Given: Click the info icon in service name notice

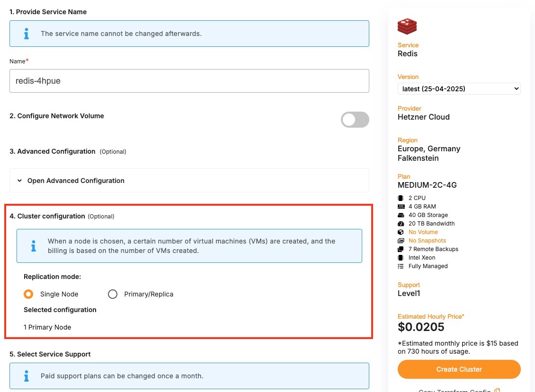Looking at the screenshot, I should coord(27,34).
